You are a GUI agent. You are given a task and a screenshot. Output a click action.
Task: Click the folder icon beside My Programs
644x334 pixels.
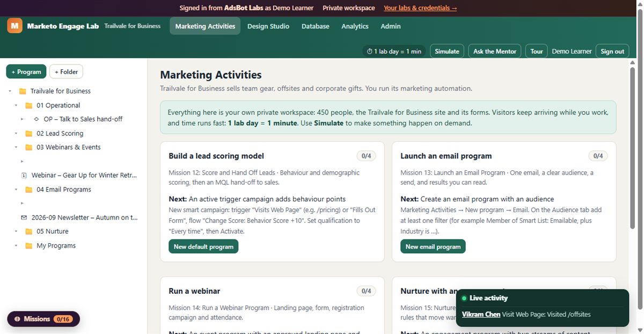tap(29, 246)
